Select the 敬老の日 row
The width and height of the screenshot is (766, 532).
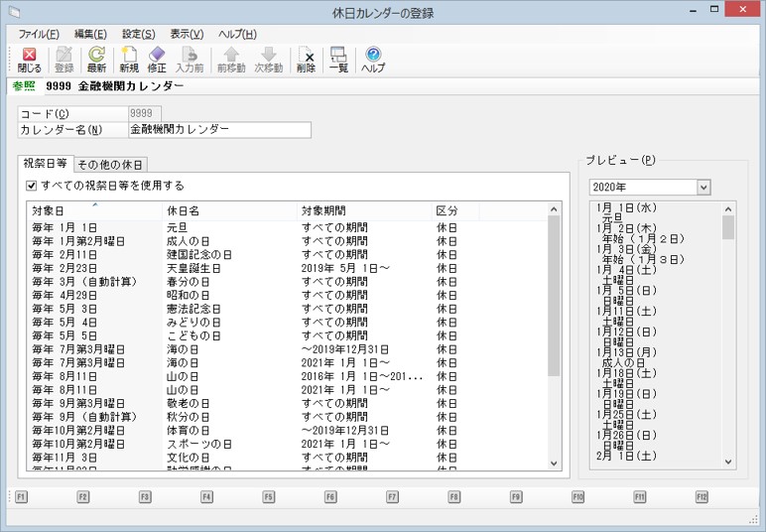click(287, 404)
